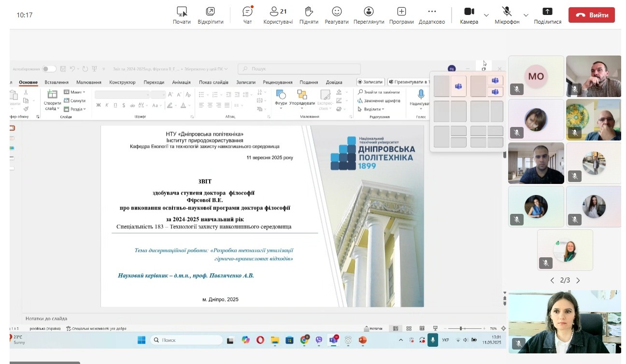
Task: Open the Додатково more options menu
Action: coord(432,15)
